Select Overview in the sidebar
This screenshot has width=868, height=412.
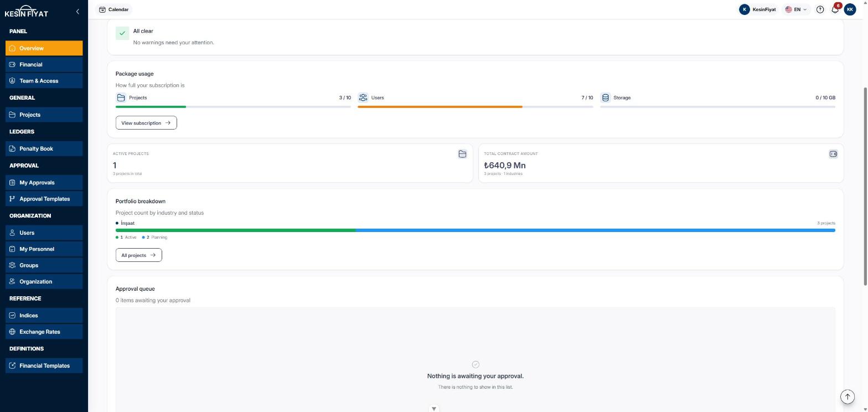(x=44, y=48)
